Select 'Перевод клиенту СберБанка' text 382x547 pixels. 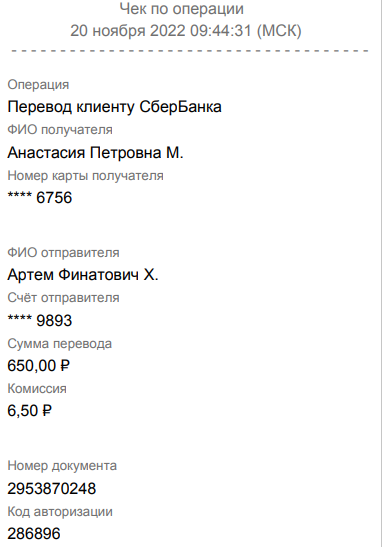click(x=114, y=107)
